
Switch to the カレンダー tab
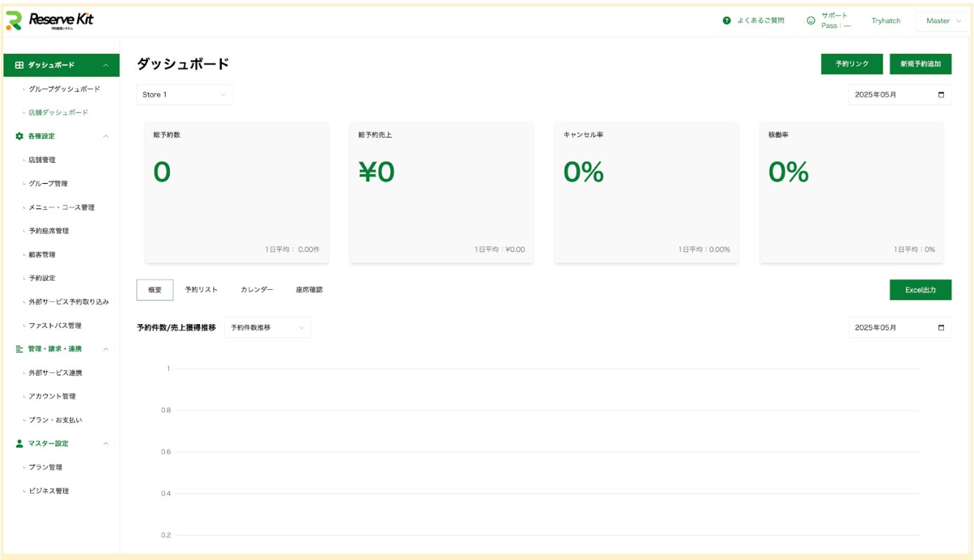pyautogui.click(x=257, y=290)
